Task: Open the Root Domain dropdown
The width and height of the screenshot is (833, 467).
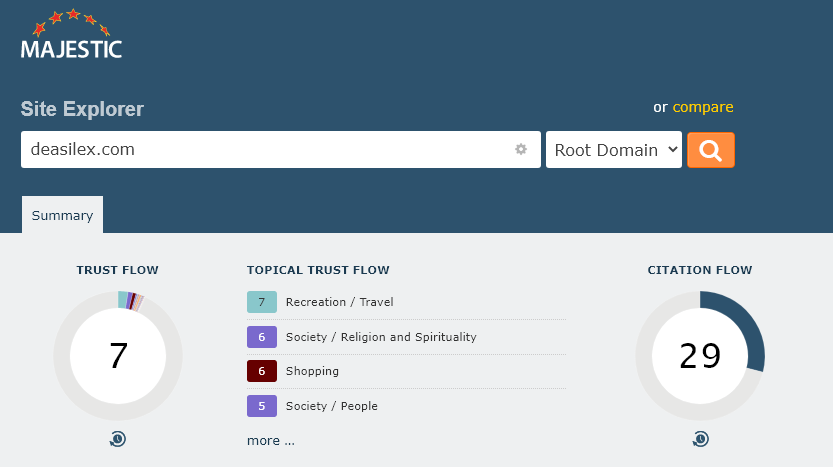Action: [x=614, y=150]
